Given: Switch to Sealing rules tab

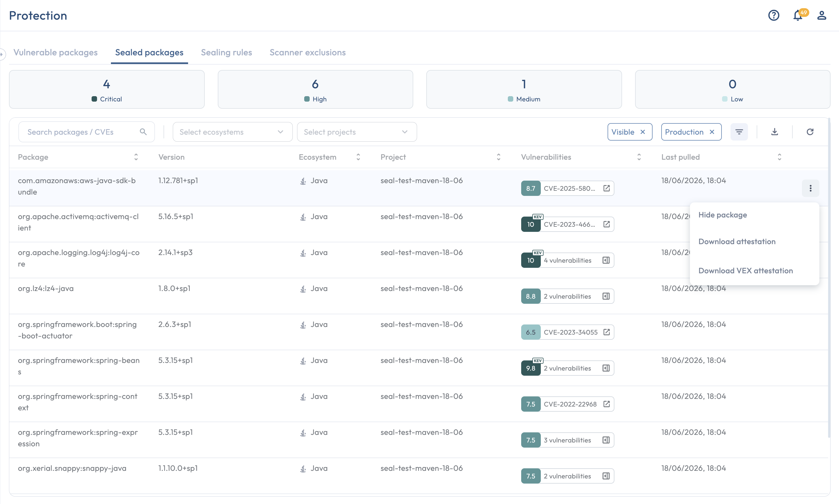Looking at the screenshot, I should point(226,52).
